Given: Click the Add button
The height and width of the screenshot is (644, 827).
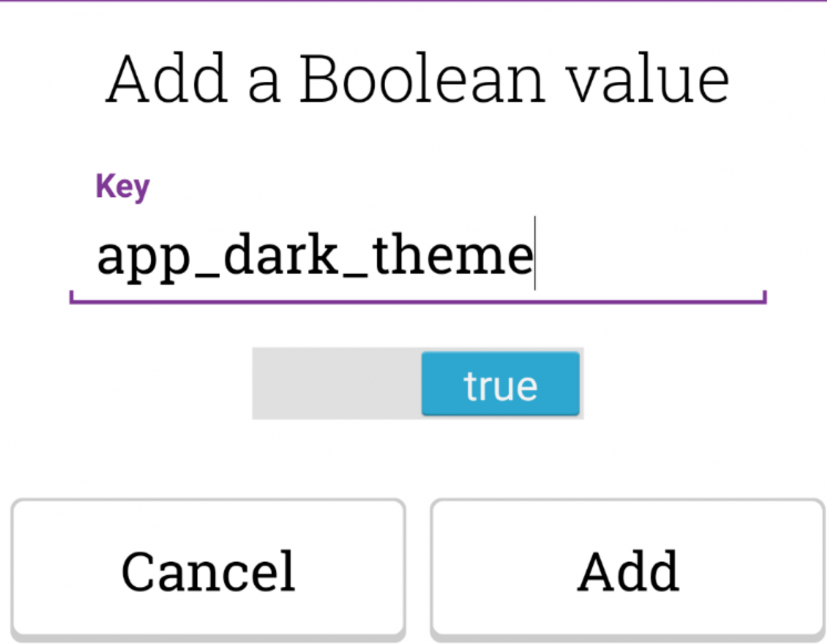Looking at the screenshot, I should 627,570.
